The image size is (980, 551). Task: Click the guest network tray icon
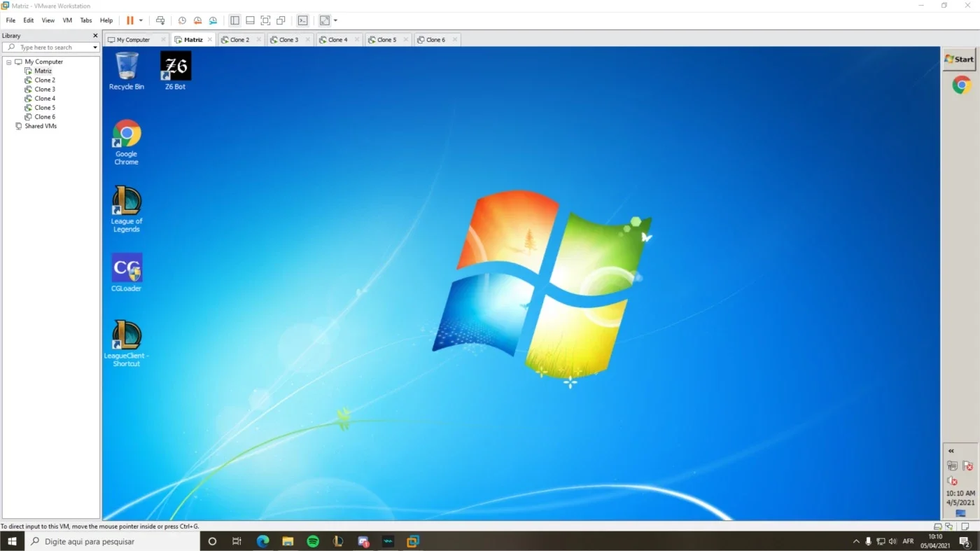tap(952, 466)
